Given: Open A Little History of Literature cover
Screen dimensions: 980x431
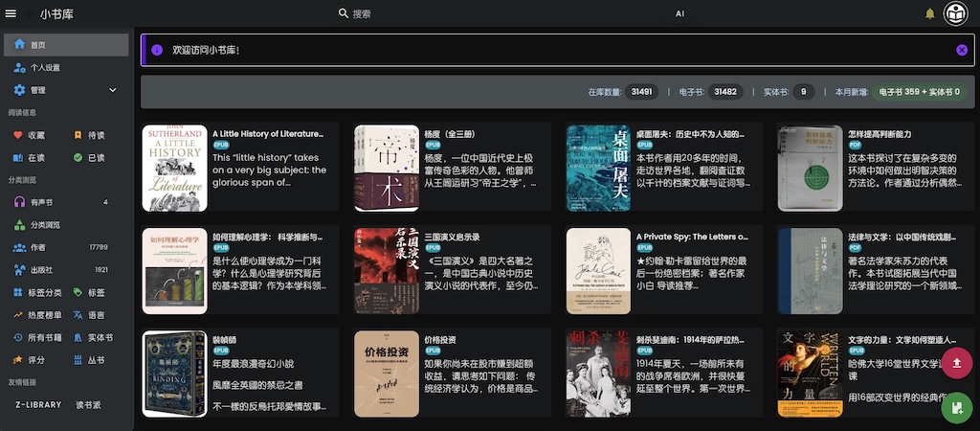Looking at the screenshot, I should click(x=175, y=168).
